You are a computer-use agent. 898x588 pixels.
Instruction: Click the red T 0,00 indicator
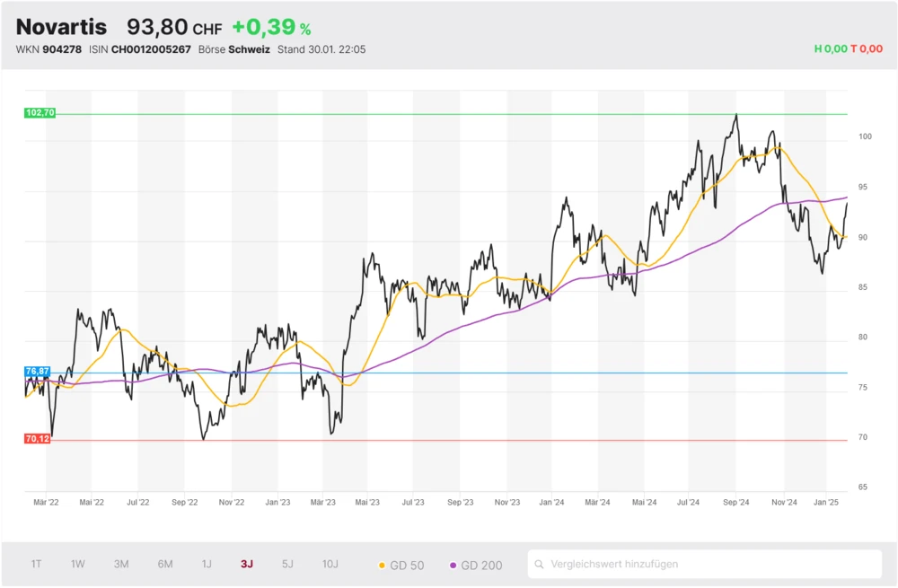point(867,49)
